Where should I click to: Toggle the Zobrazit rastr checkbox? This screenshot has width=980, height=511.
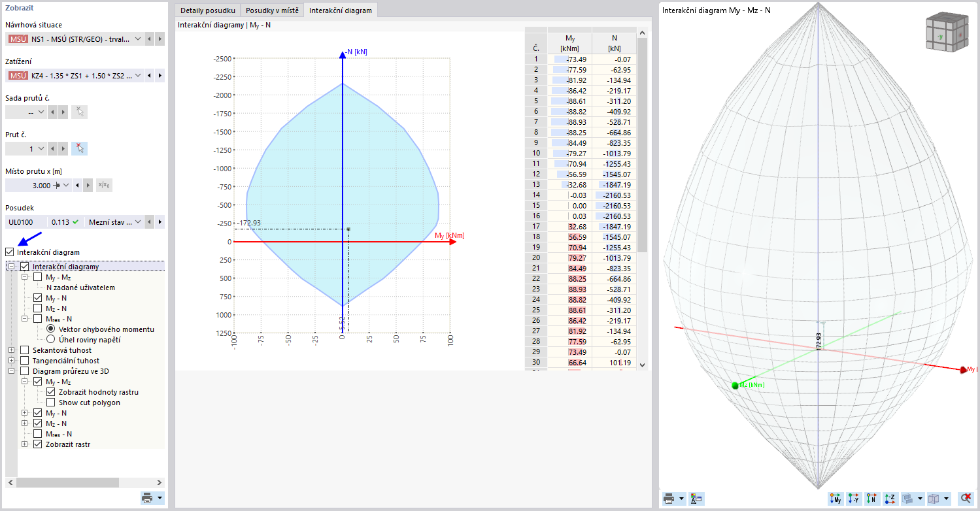(38, 444)
